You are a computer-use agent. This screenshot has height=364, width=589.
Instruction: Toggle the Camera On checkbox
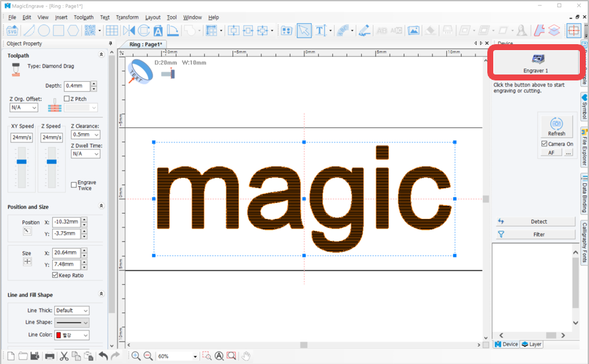[544, 144]
